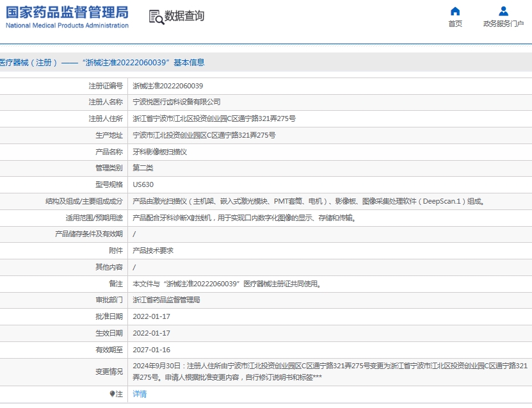
Task: Click the 结构及组成 description text
Action: pos(309,201)
